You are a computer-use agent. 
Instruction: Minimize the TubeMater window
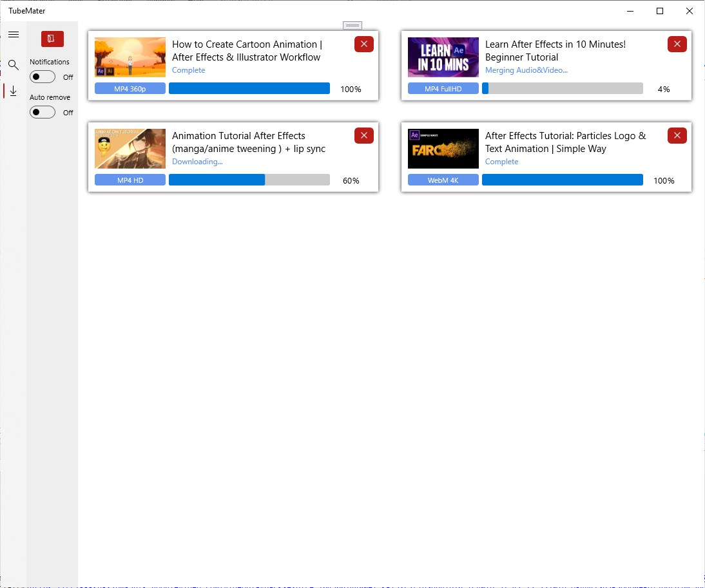click(630, 11)
